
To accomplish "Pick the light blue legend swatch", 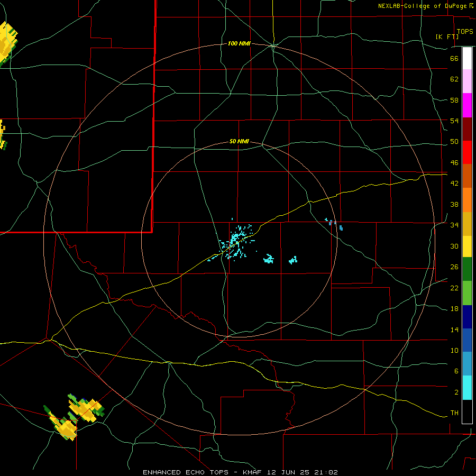I will [x=467, y=364].
